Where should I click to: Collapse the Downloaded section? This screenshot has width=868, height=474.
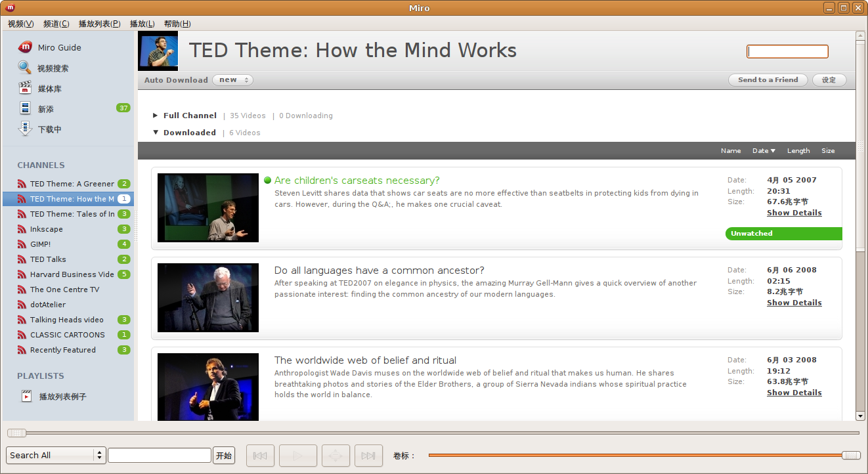point(156,133)
